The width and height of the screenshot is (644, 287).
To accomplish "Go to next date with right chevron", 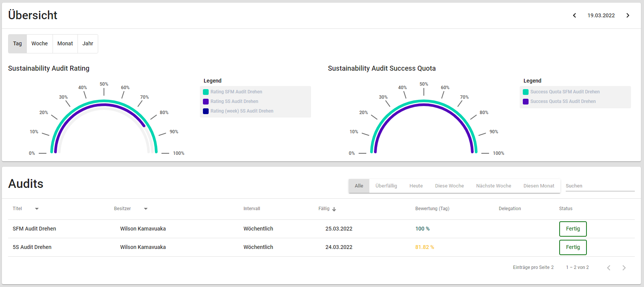I will tap(628, 15).
